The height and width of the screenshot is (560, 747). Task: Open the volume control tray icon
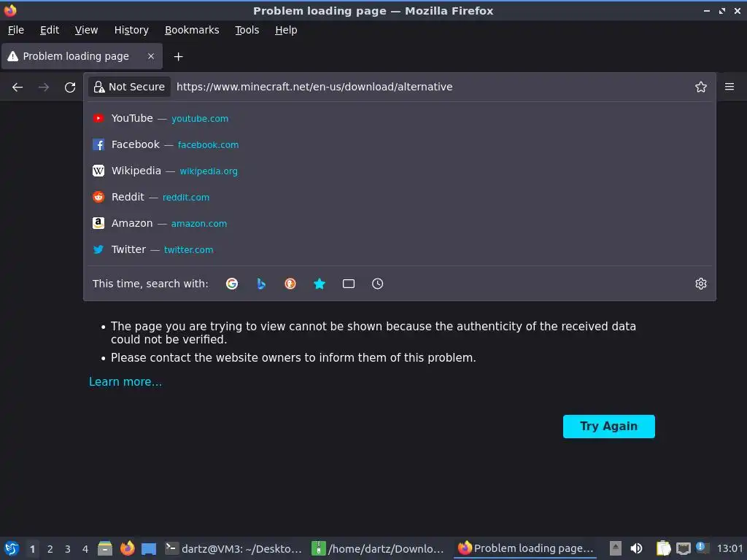coord(636,548)
